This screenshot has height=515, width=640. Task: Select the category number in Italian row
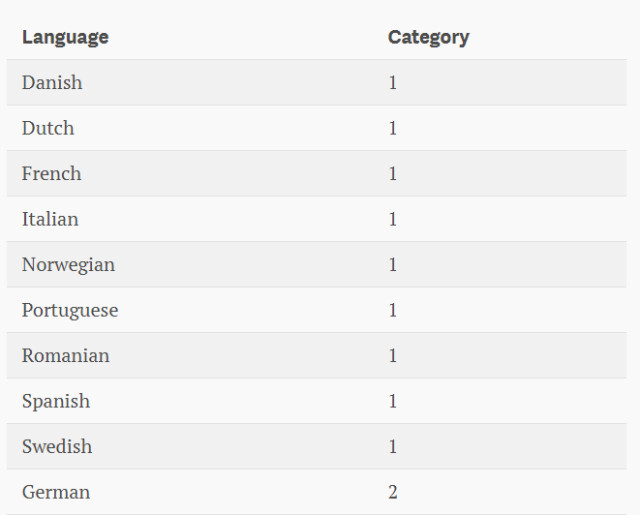click(x=393, y=219)
